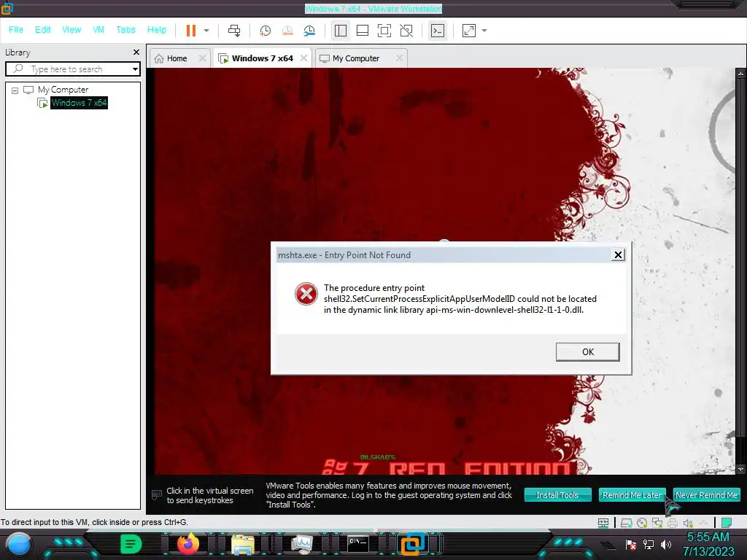Click the stretch guest display icon
This screenshot has height=560, width=747.
(469, 31)
